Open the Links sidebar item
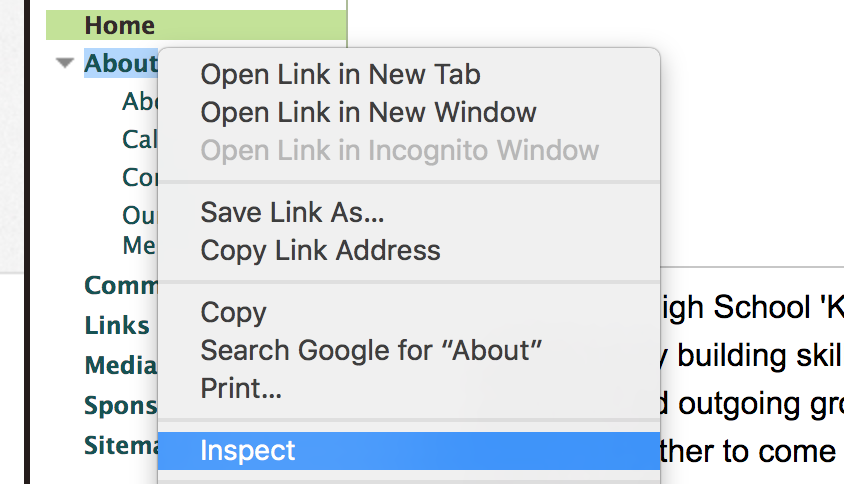This screenshot has height=484, width=844. coord(117,325)
